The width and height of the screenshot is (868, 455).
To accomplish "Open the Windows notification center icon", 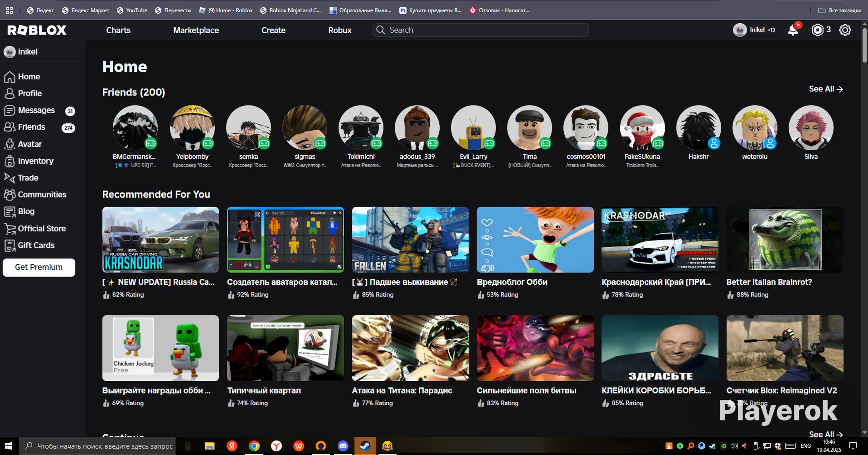I will click(x=853, y=446).
